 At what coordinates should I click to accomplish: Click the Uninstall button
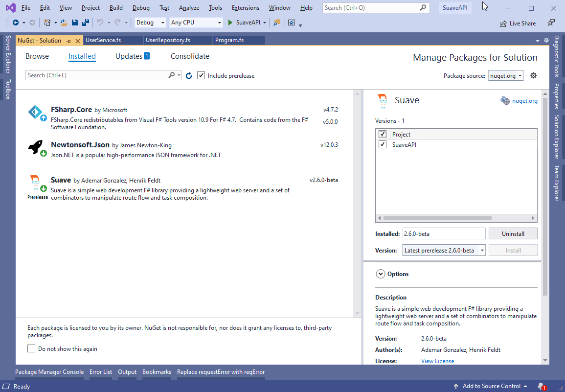(x=513, y=234)
